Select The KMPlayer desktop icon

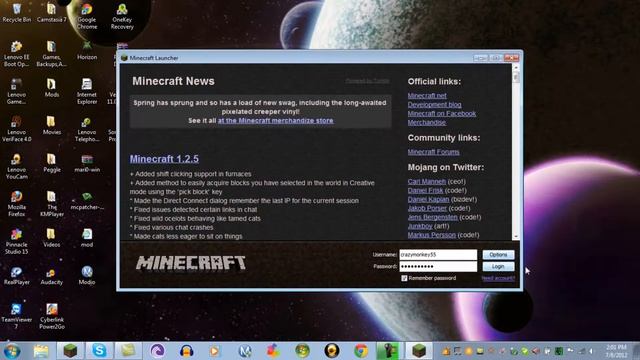pyautogui.click(x=51, y=203)
